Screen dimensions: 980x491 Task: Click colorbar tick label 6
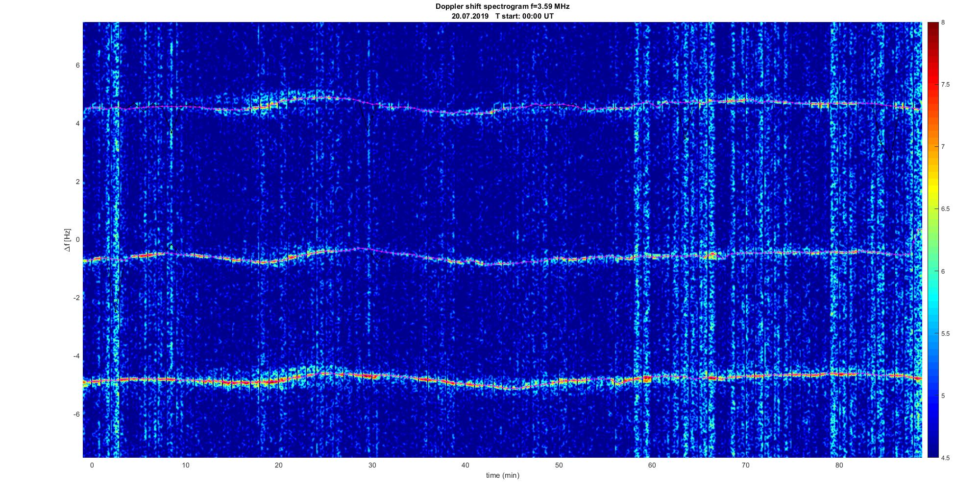(x=943, y=271)
